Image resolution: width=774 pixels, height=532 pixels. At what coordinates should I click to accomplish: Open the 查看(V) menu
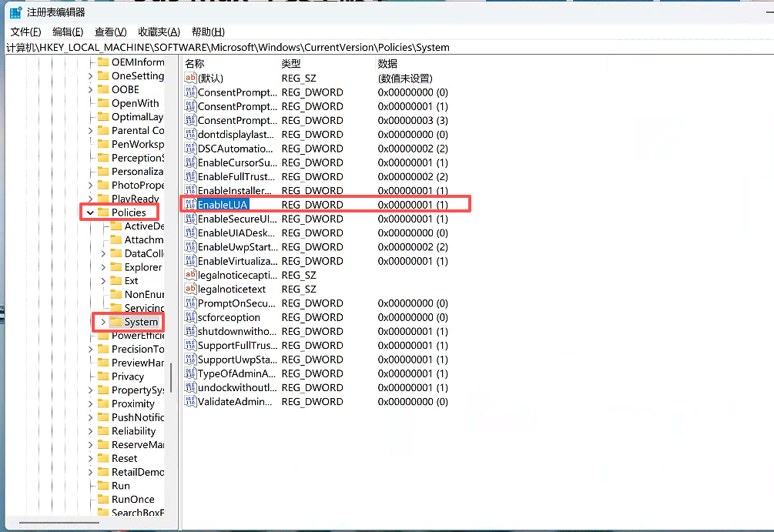[110, 32]
